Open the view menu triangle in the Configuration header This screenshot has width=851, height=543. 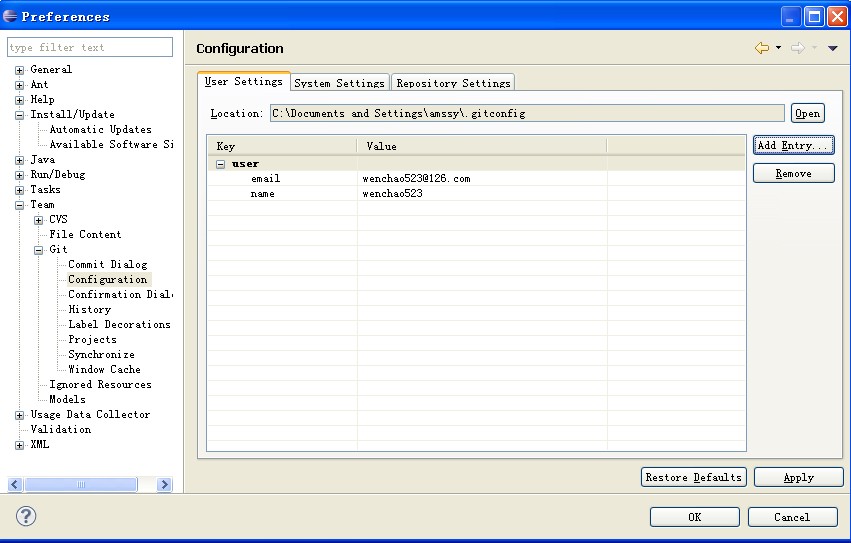click(833, 48)
